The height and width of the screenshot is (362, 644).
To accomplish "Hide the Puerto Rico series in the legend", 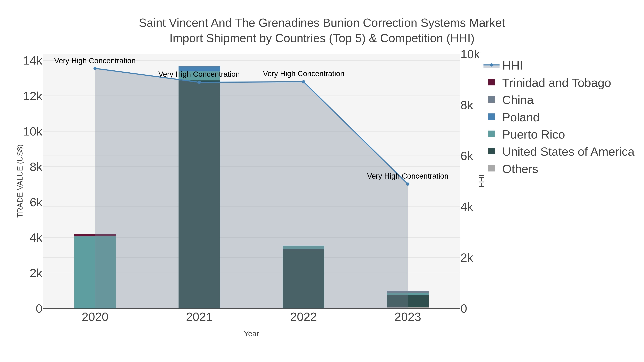I will coord(526,135).
